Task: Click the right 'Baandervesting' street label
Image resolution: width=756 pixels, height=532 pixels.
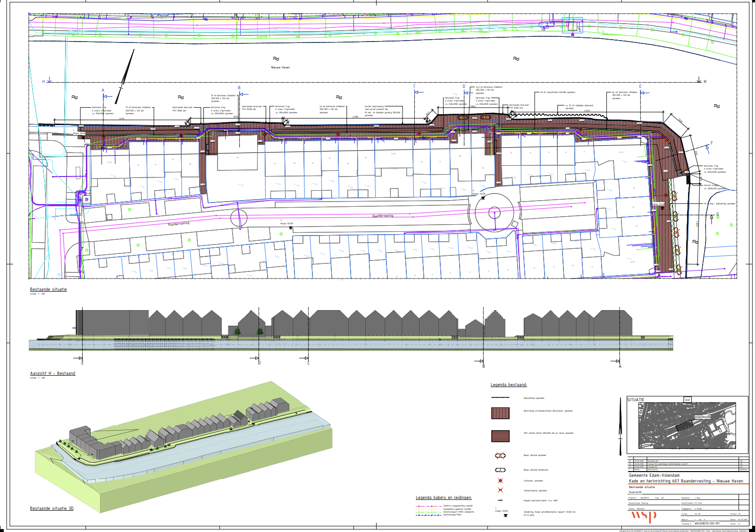Action: 383,216
